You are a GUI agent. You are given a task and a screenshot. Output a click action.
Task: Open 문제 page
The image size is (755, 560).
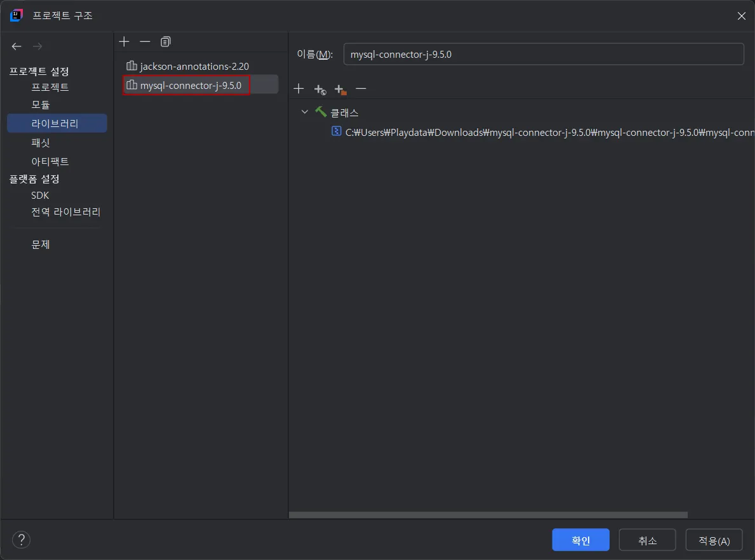click(x=41, y=244)
